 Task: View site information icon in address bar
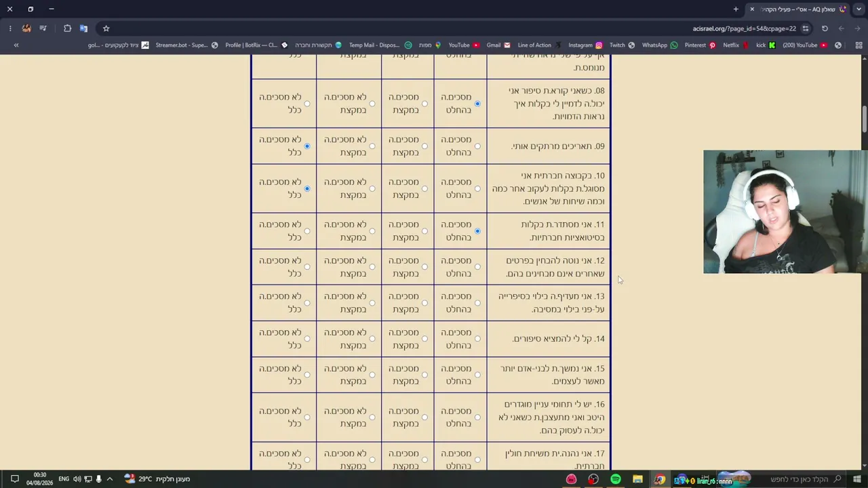(806, 28)
